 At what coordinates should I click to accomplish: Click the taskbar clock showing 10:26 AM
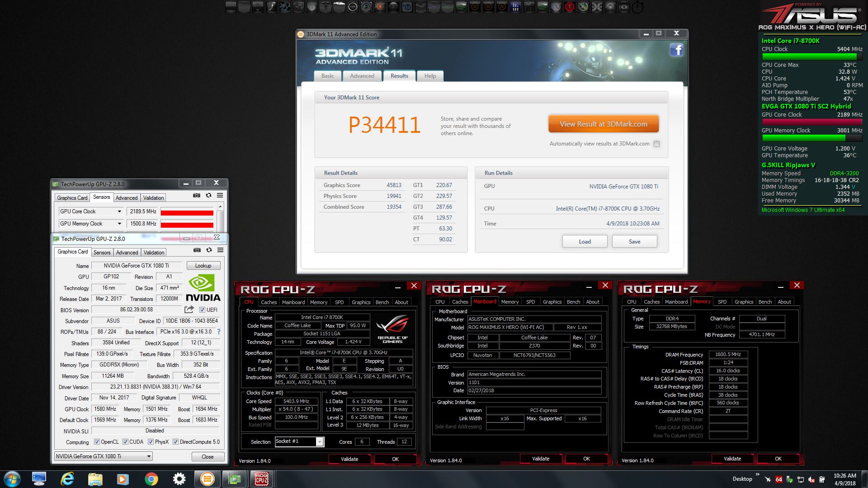tap(845, 479)
